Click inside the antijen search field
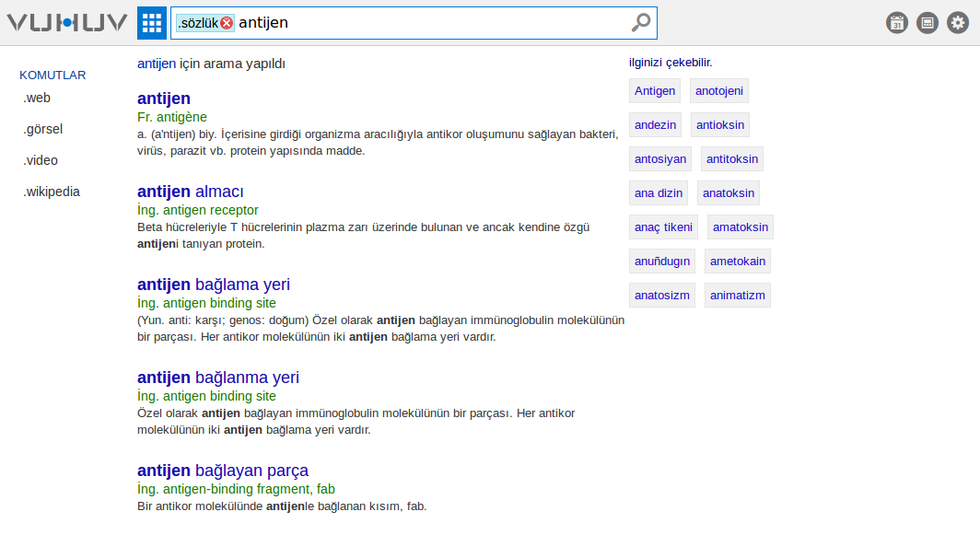980x535 pixels. pyautogui.click(x=431, y=23)
